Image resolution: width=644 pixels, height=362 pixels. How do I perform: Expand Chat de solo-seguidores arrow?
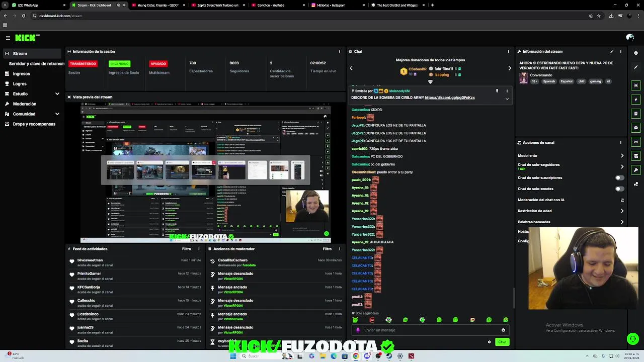(x=622, y=166)
